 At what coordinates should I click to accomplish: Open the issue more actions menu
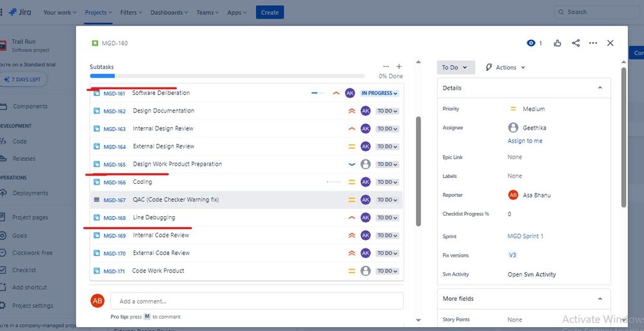click(593, 43)
